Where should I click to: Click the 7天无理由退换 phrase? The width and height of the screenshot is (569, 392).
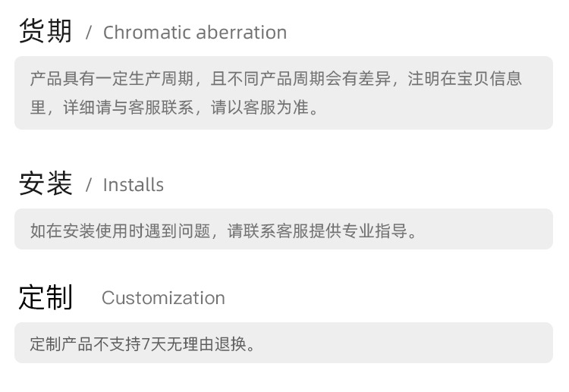point(194,344)
